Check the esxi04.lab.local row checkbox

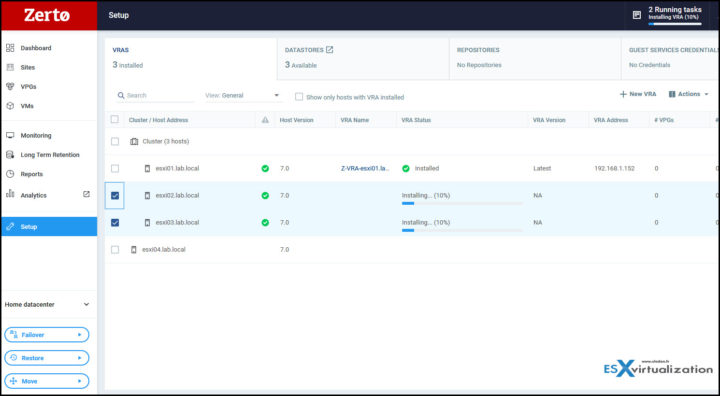[115, 249]
